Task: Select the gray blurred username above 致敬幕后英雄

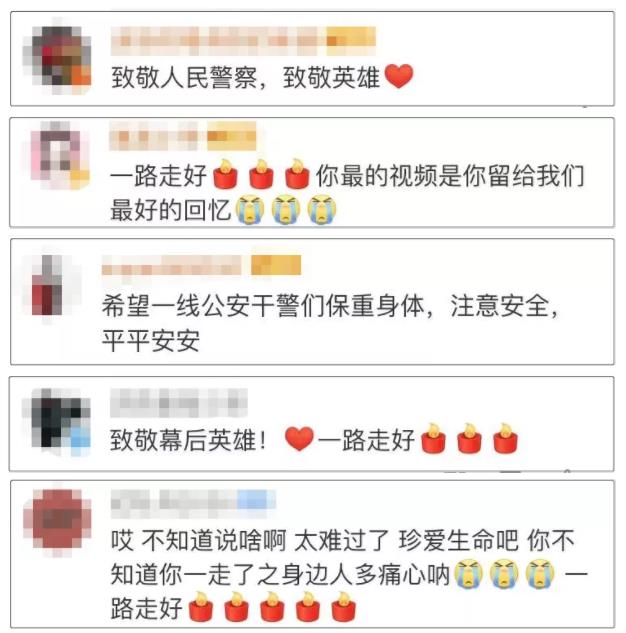Action: [x=179, y=402]
